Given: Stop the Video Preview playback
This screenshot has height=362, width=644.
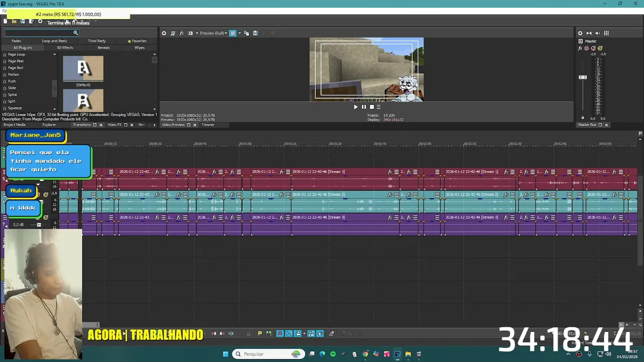Looking at the screenshot, I should (x=372, y=107).
